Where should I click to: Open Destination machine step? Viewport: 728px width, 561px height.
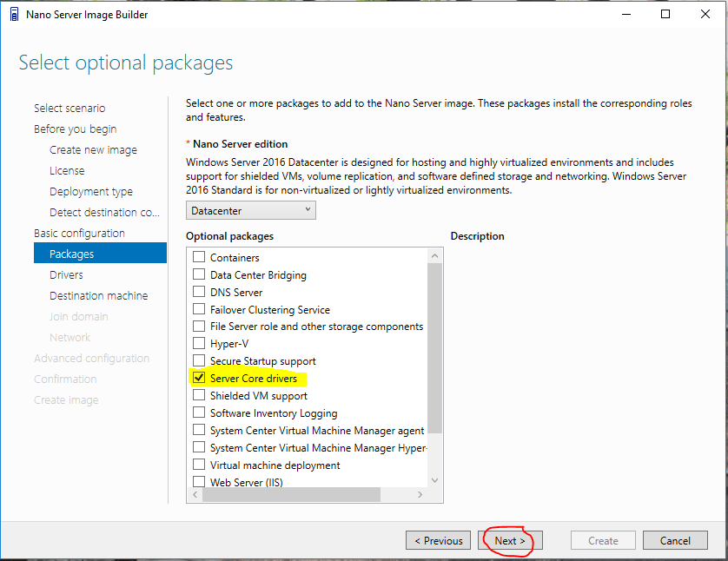point(99,296)
